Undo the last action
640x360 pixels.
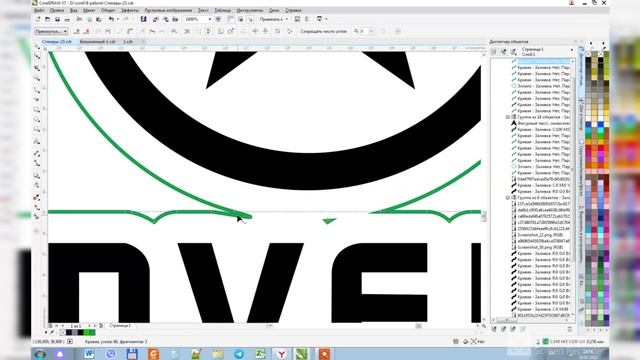[x=111, y=19]
